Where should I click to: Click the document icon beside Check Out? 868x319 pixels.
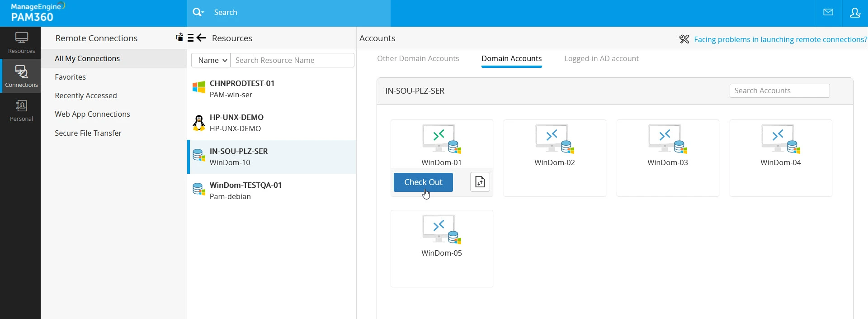[480, 182]
